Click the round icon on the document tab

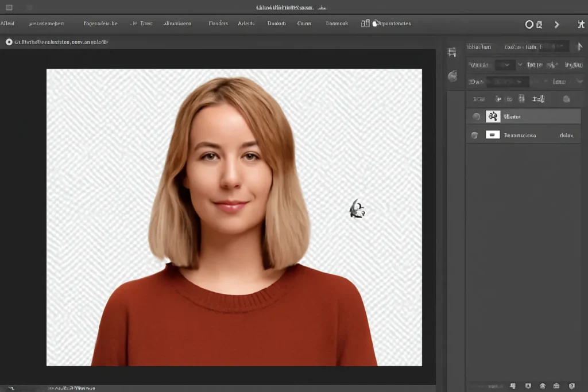(x=9, y=42)
